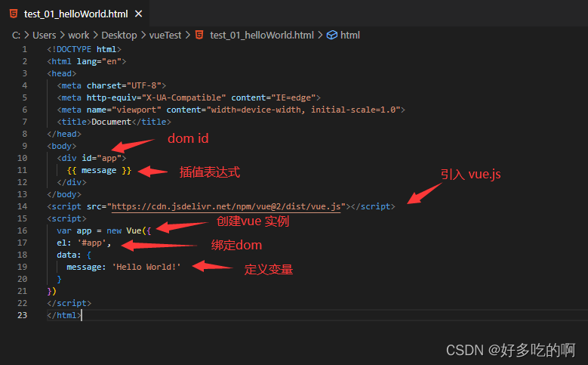This screenshot has height=365, width=588.
Task: Click the charset="UTF-8" attribute
Action: click(124, 85)
